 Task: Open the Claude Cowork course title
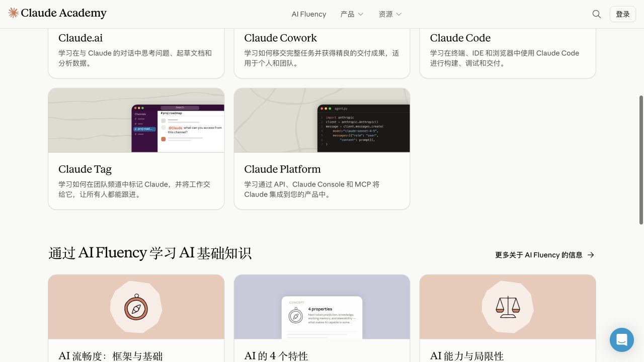(280, 38)
